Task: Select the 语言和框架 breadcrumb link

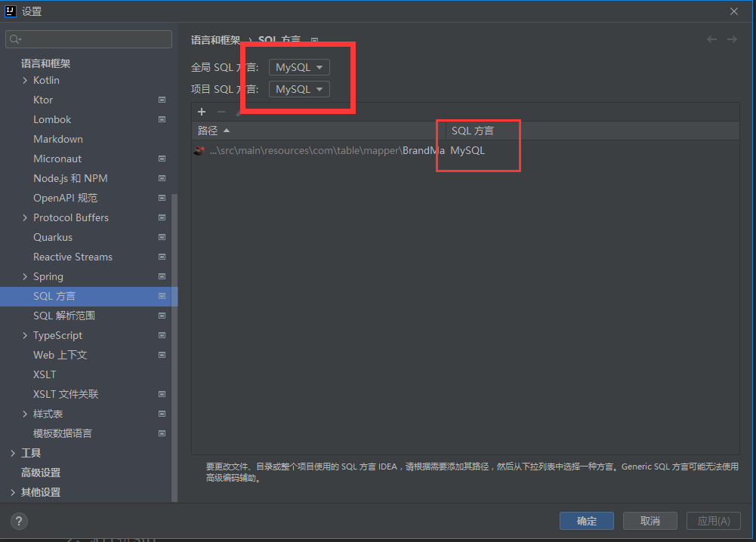Action: (215, 39)
